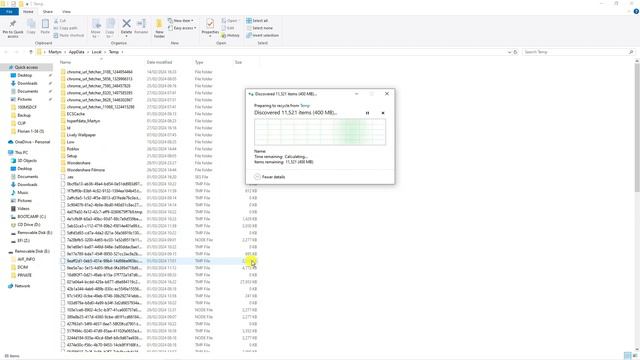Click the red X Delete icon
This screenshot has height=360, width=640.
point(127,24)
